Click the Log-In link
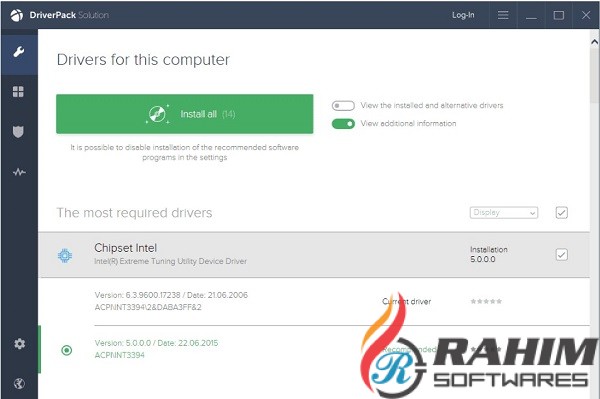Screen dimensions: 600x399 (463, 15)
